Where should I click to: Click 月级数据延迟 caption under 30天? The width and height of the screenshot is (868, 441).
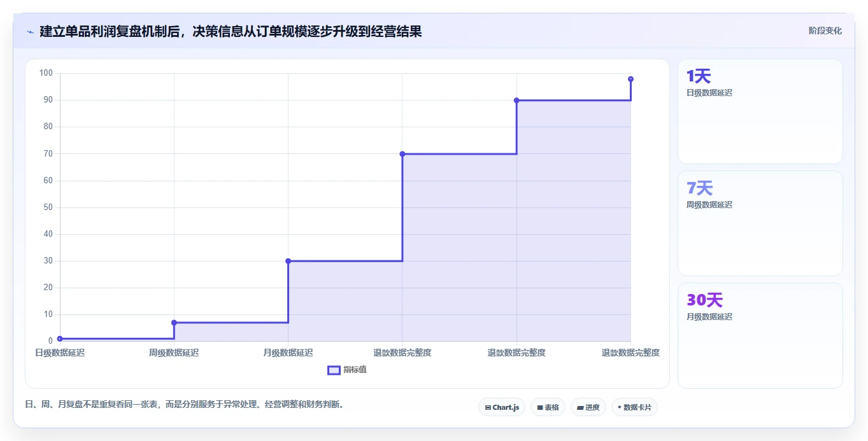(x=709, y=317)
